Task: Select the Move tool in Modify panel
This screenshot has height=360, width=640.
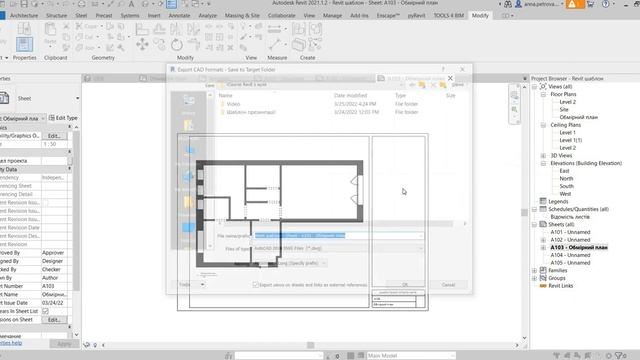Action: pos(142,44)
